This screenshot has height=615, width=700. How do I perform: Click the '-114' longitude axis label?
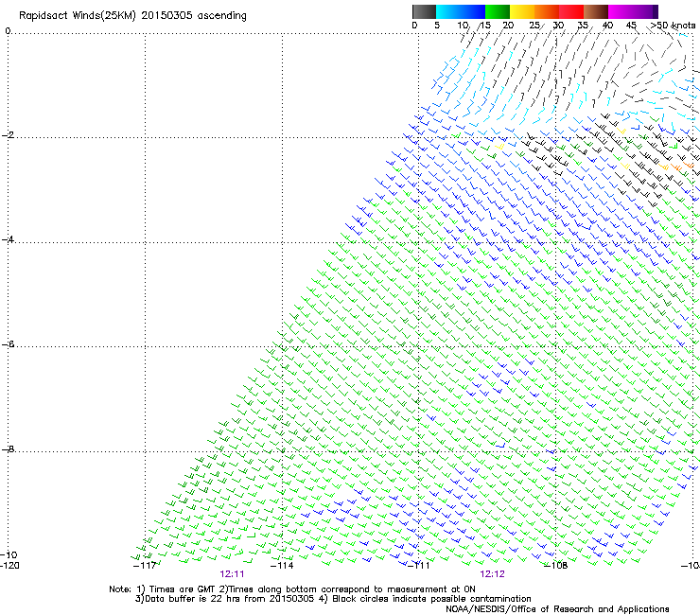282,566
